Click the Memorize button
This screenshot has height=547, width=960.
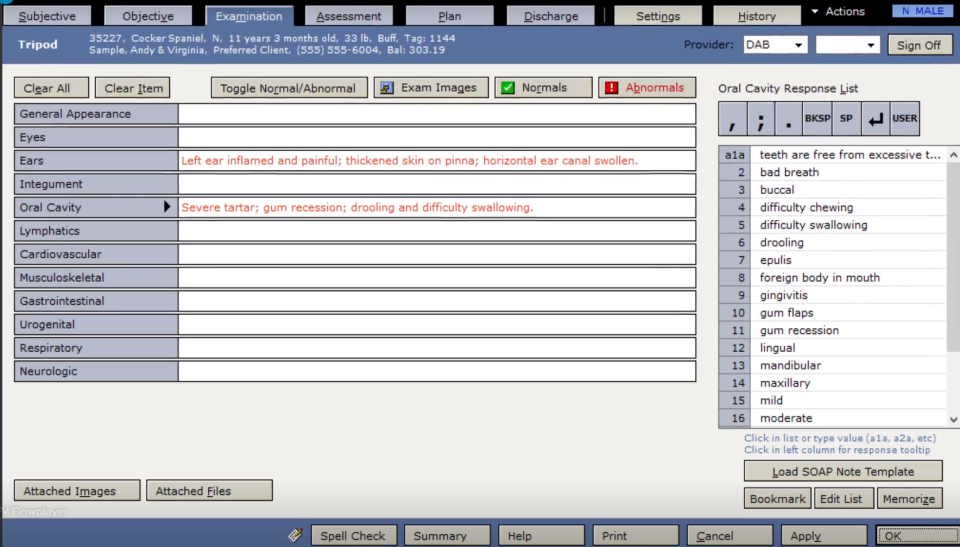909,499
